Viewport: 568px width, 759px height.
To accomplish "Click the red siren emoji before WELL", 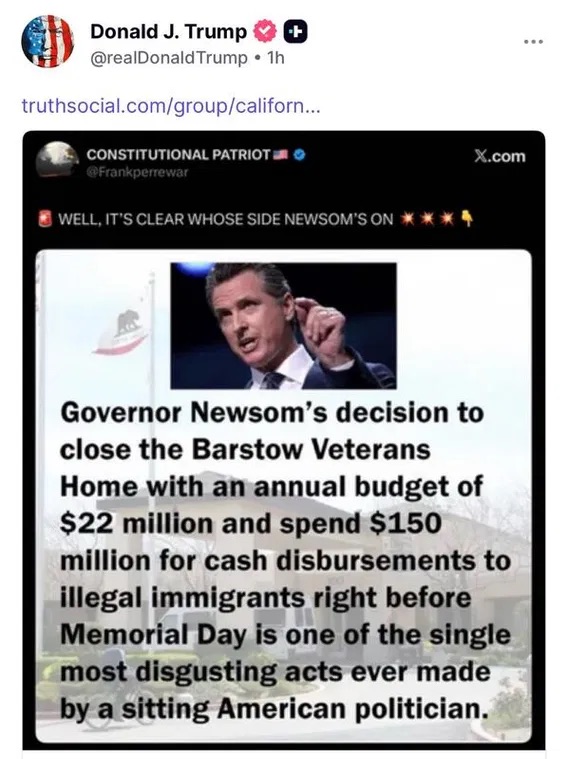I will coord(46,219).
